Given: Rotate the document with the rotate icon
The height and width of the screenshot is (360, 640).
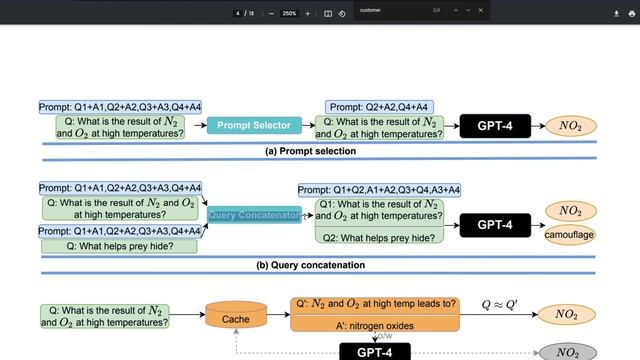Looking at the screenshot, I should pos(342,13).
